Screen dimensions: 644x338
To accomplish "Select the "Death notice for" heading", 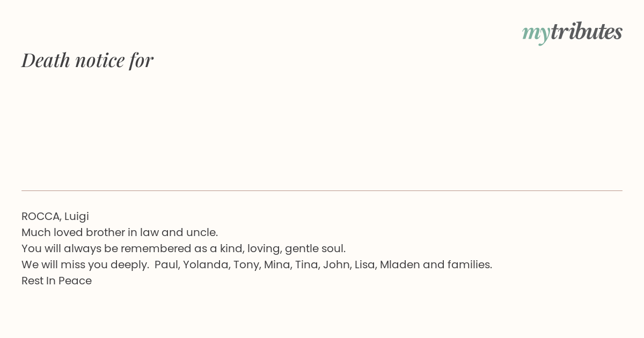I will click(x=87, y=60).
